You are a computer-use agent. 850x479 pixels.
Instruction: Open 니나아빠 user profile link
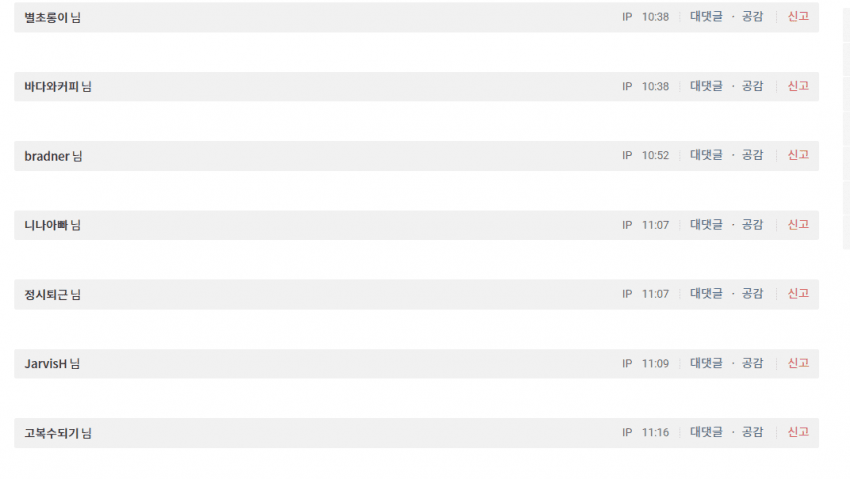tap(46, 225)
